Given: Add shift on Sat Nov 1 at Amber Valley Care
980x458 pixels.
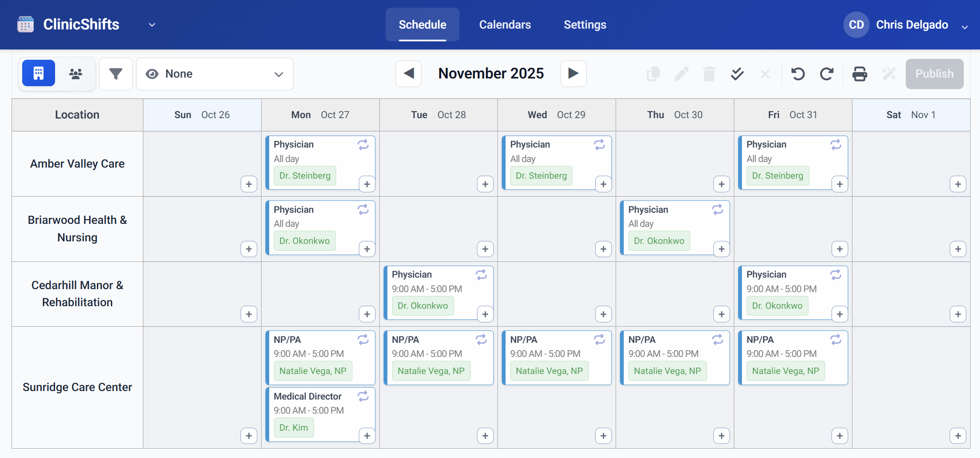Looking at the screenshot, I should tap(958, 184).
